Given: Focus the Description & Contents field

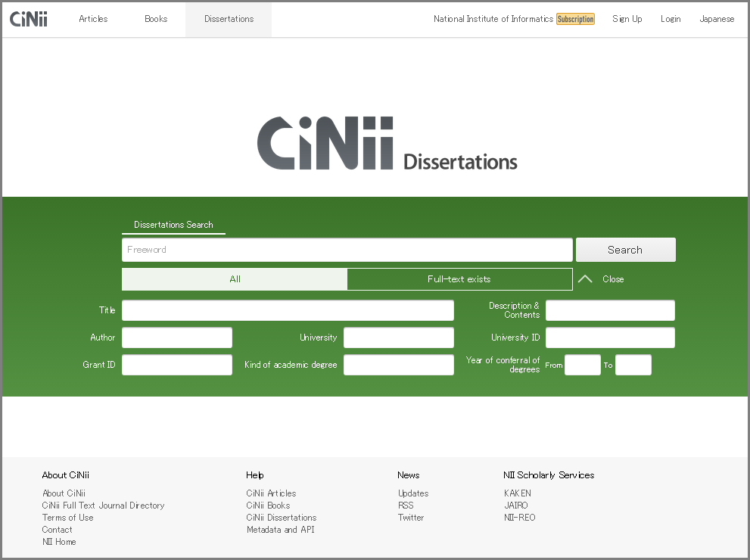Looking at the screenshot, I should pyautogui.click(x=610, y=310).
